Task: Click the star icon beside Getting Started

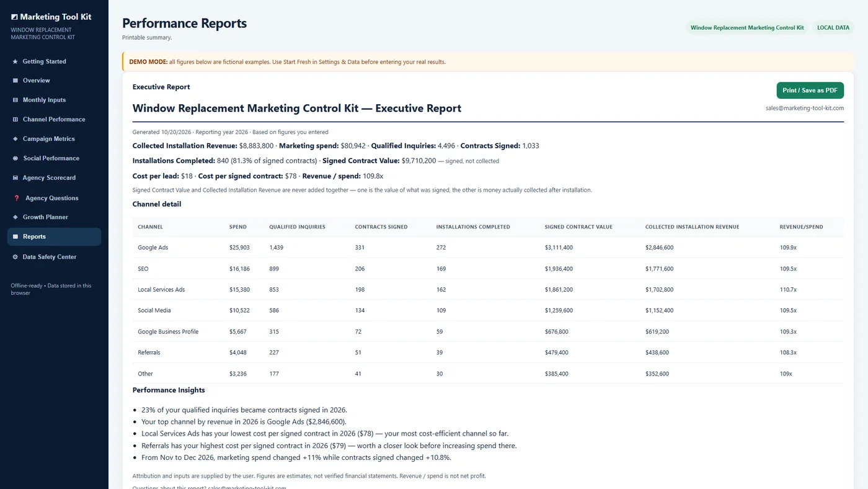Action: click(15, 61)
